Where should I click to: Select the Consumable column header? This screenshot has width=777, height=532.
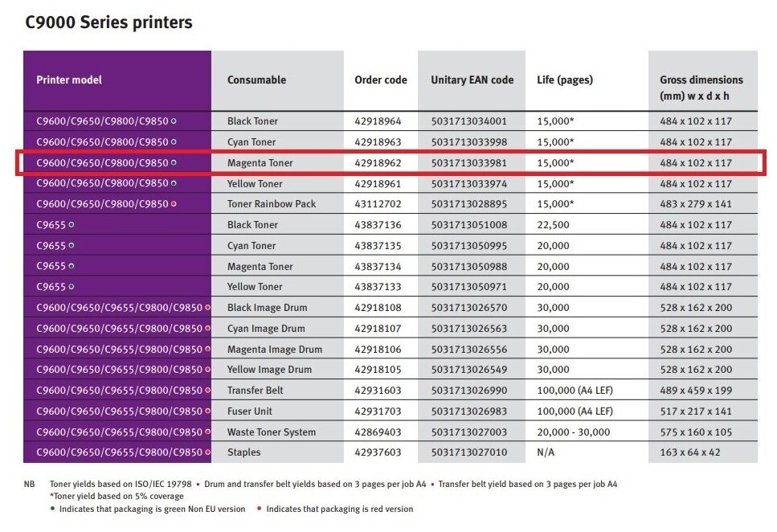[x=256, y=80]
